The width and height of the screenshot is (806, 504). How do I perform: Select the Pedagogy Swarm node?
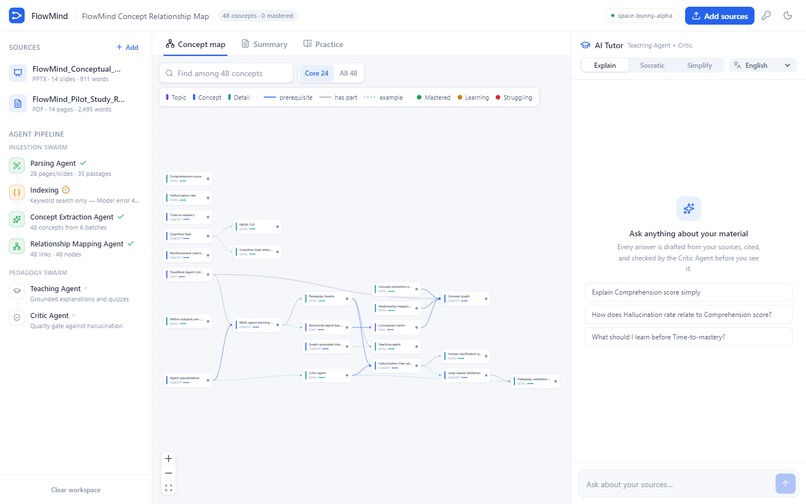point(327,298)
